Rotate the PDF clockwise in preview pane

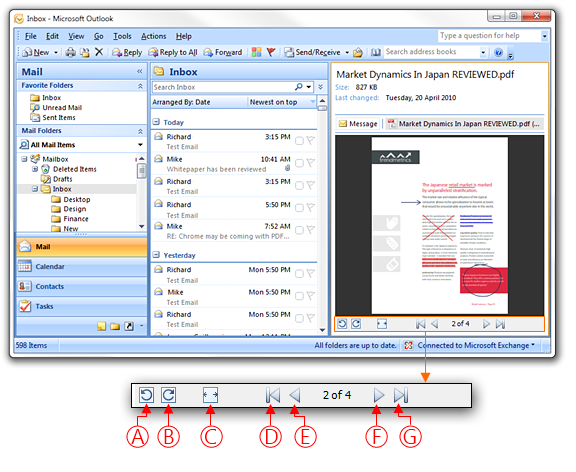point(356,324)
